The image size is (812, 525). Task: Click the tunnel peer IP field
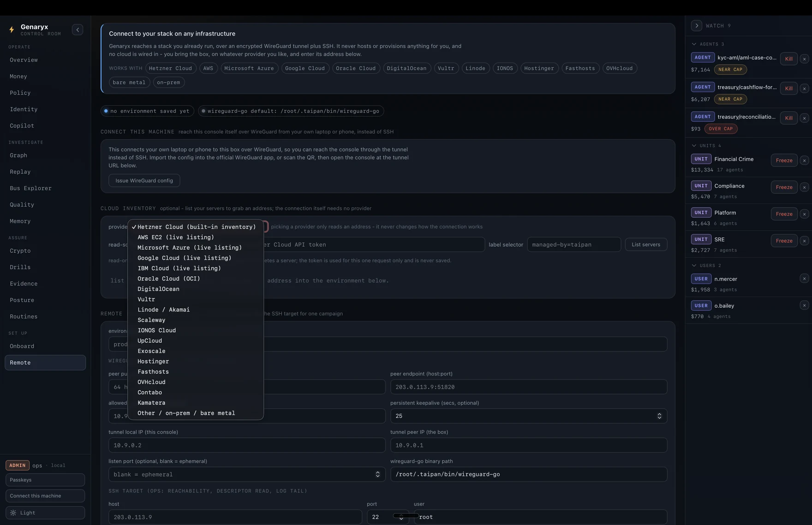click(x=529, y=445)
